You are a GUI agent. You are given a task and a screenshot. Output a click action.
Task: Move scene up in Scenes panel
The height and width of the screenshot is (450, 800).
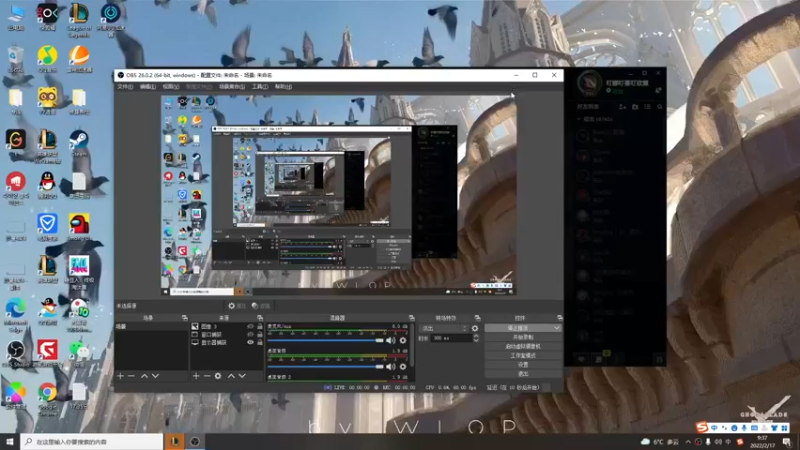(144, 376)
